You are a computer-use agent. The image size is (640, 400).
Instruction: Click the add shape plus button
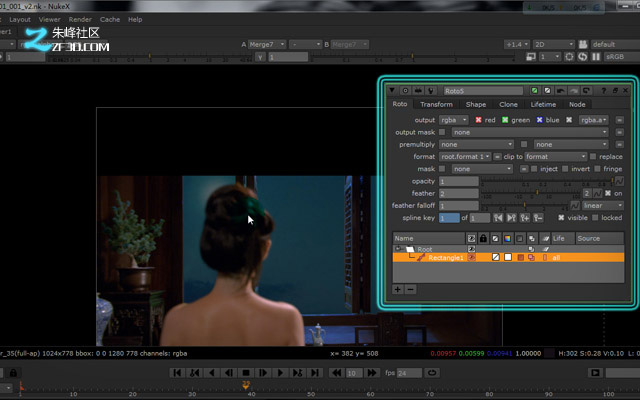(x=398, y=289)
